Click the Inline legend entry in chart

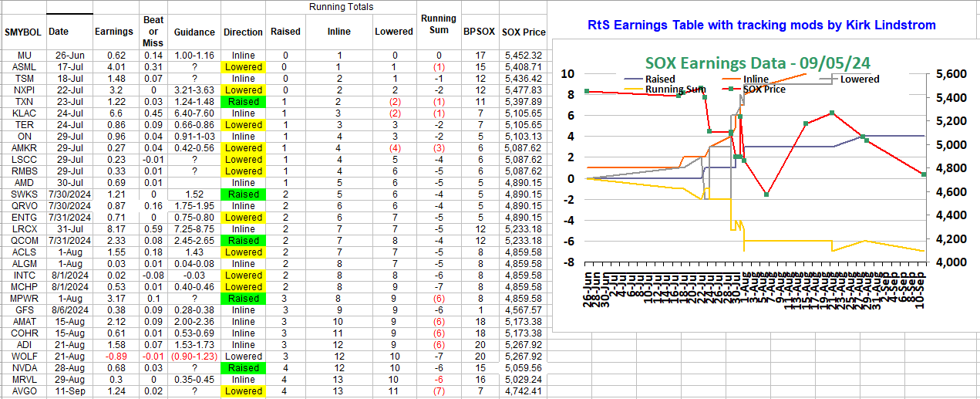[x=758, y=79]
